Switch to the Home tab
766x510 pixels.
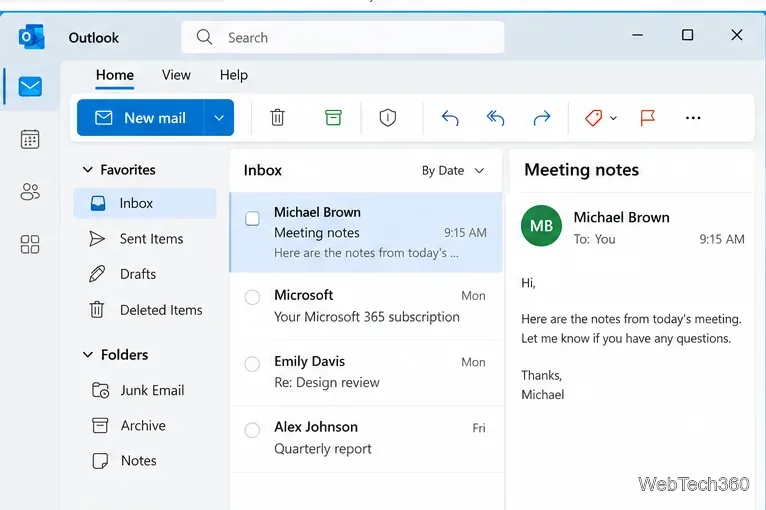115,75
